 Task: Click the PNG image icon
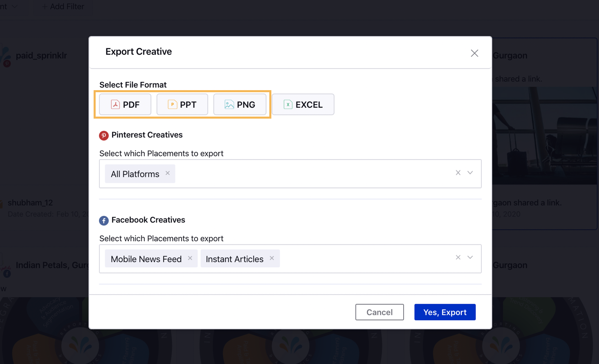point(229,104)
